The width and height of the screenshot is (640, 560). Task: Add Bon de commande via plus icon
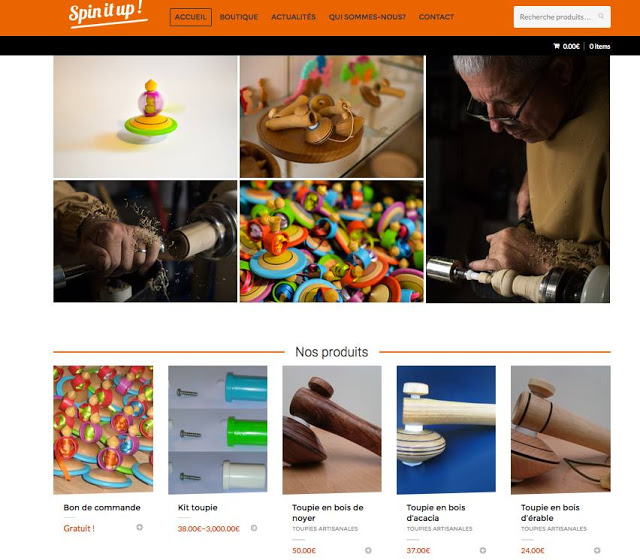[140, 527]
